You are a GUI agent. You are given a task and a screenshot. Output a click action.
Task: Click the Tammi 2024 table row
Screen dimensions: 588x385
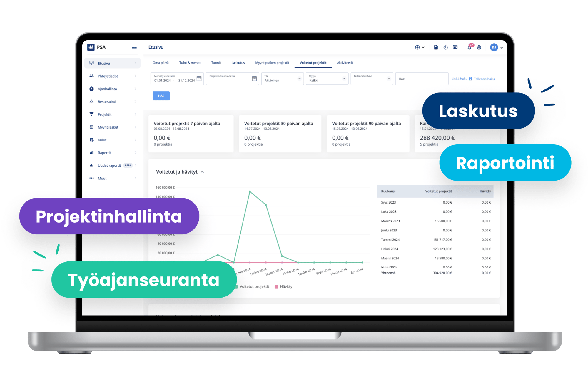click(x=435, y=240)
